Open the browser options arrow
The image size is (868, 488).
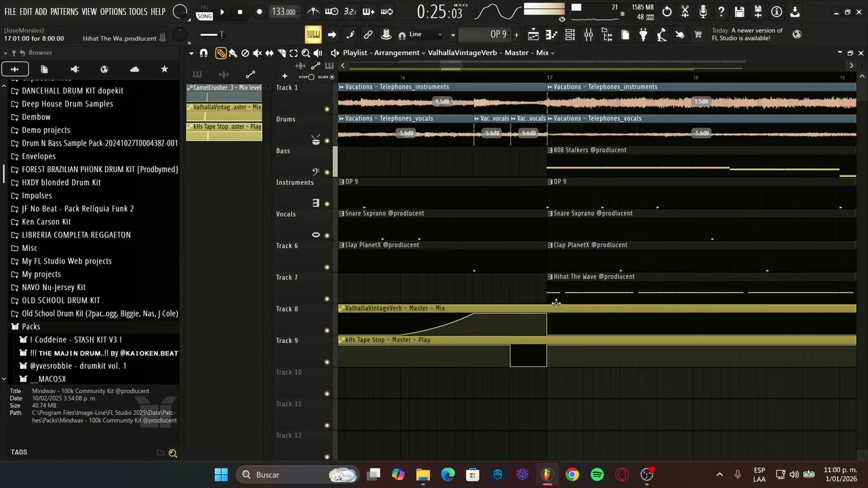5,53
